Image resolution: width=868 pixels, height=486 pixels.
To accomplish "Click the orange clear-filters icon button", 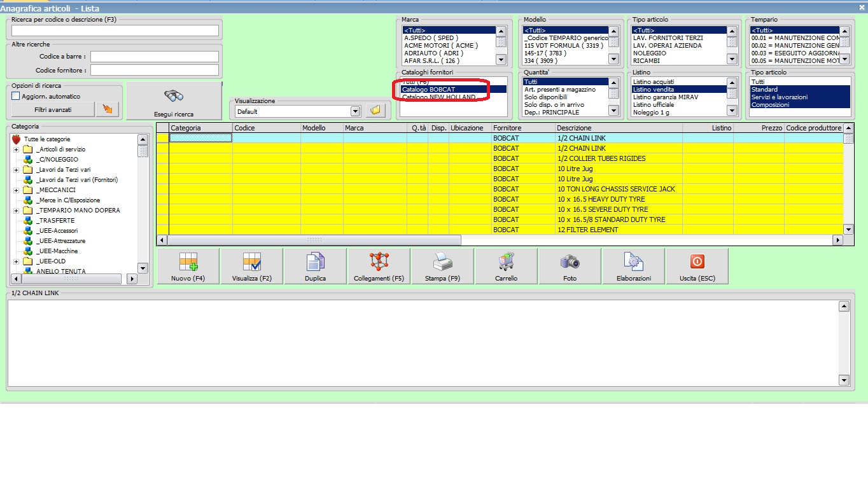I will pos(108,109).
